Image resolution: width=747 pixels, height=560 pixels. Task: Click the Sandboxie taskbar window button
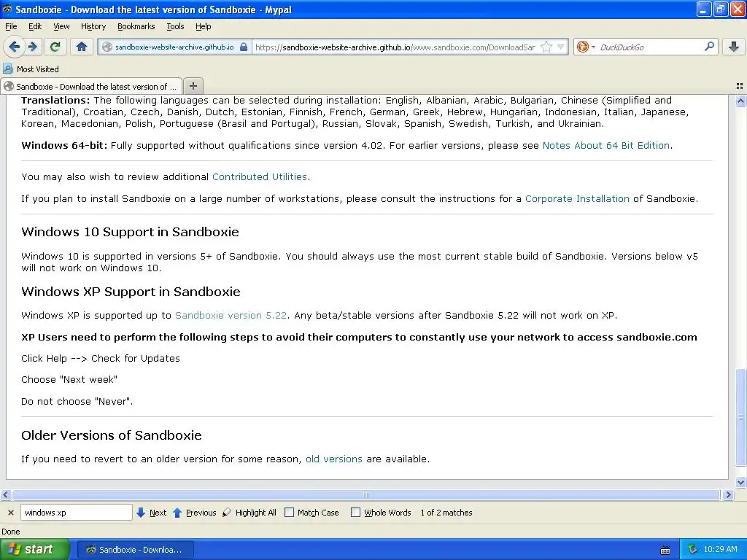[x=135, y=550]
